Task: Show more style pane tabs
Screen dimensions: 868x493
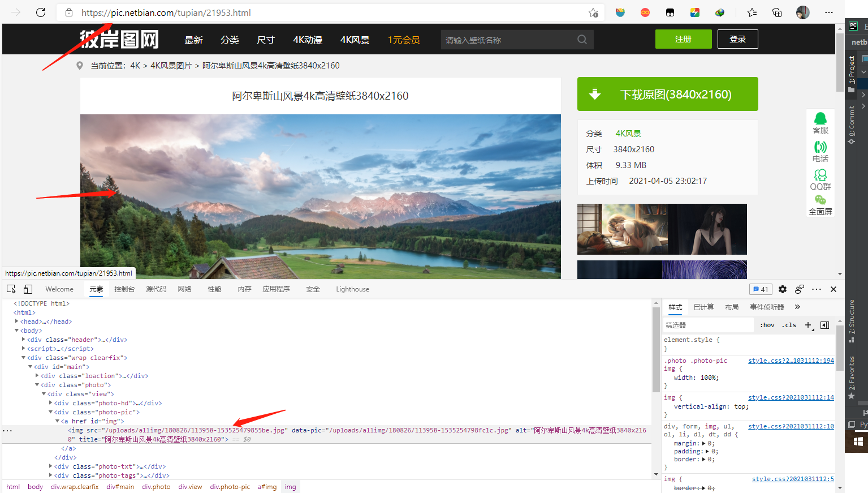Action: (797, 307)
